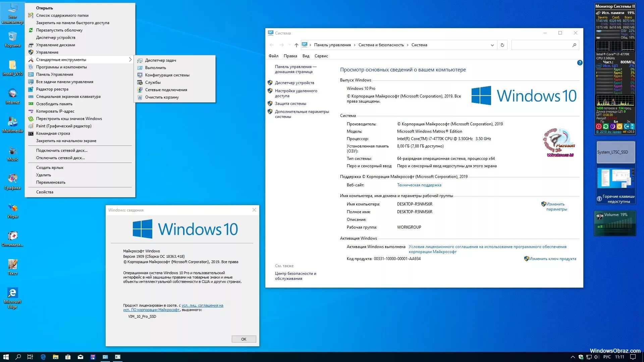
Task: Click Панель управления breadcrumb segment
Action: point(332,45)
